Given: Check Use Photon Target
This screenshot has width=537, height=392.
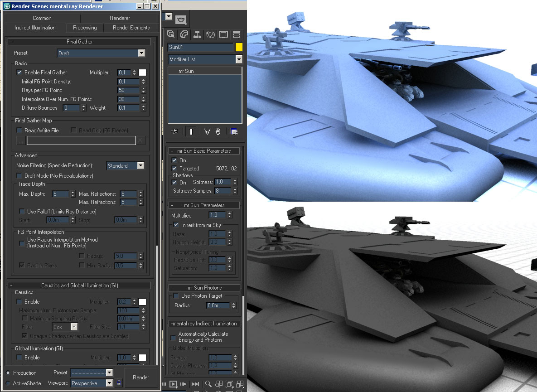Looking at the screenshot, I should 176,296.
